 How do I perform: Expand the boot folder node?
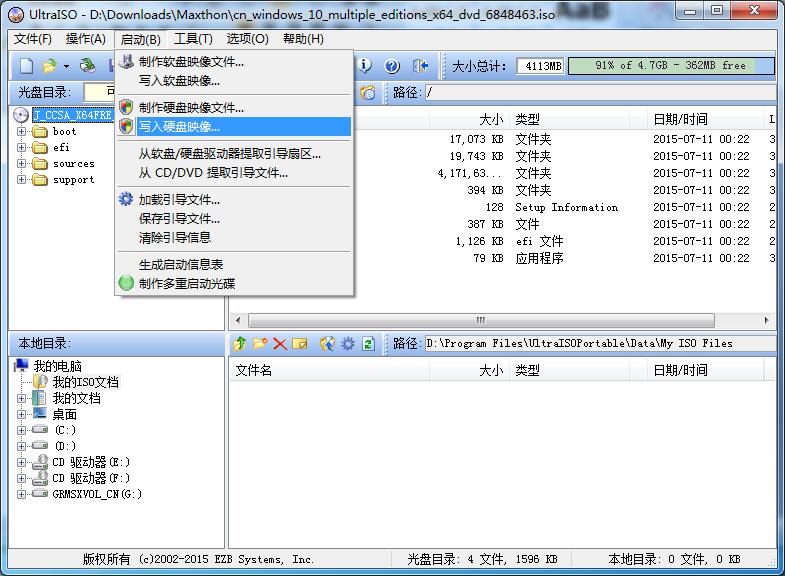click(x=21, y=132)
